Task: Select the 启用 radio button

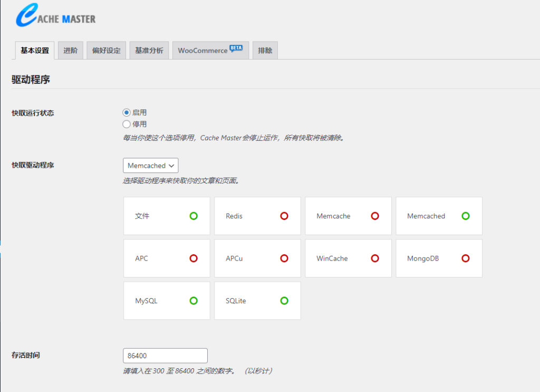Action: point(127,112)
